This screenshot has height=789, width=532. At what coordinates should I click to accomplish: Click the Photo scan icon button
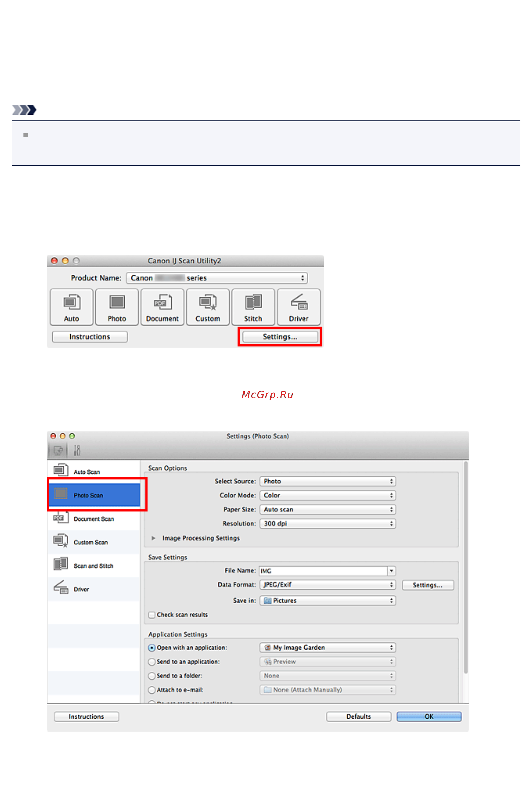117,307
